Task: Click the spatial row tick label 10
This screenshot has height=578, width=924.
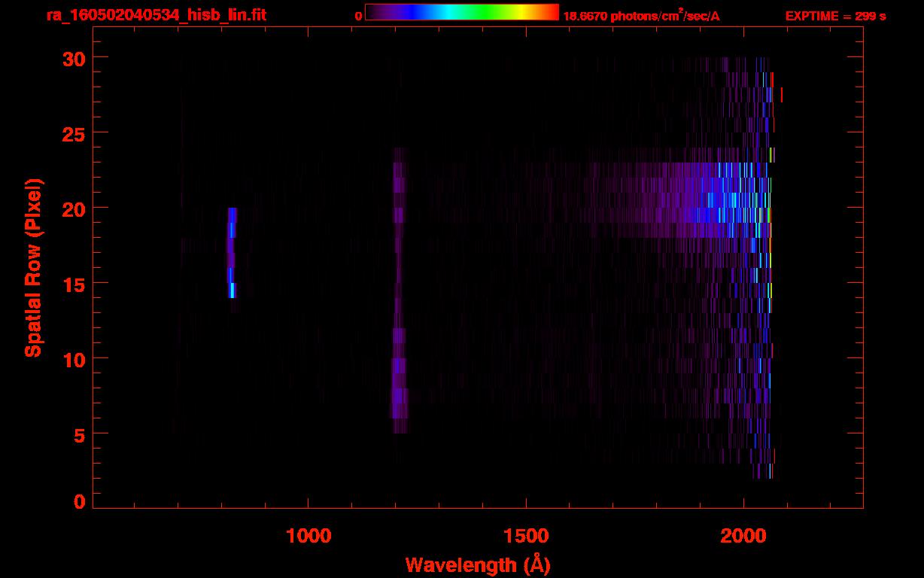Action: pyautogui.click(x=73, y=359)
